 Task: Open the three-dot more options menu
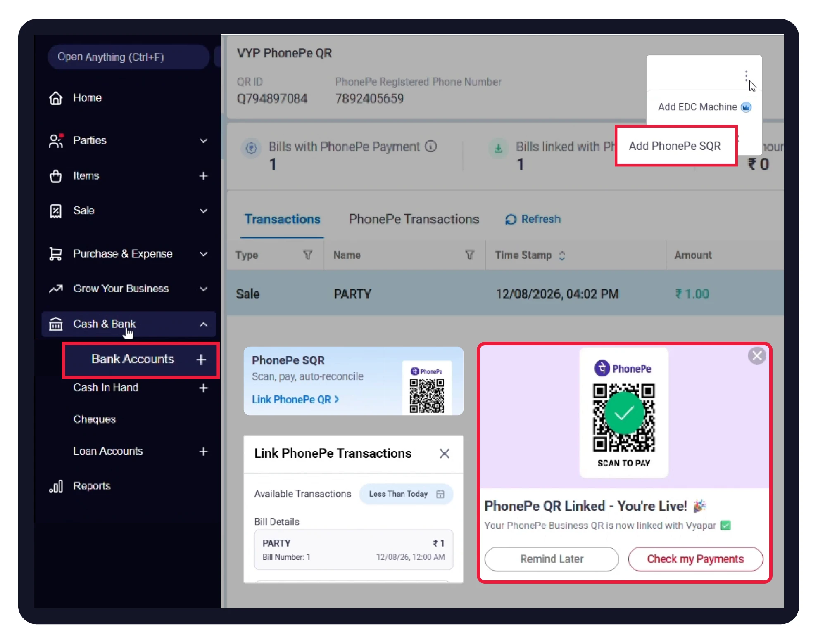(746, 76)
